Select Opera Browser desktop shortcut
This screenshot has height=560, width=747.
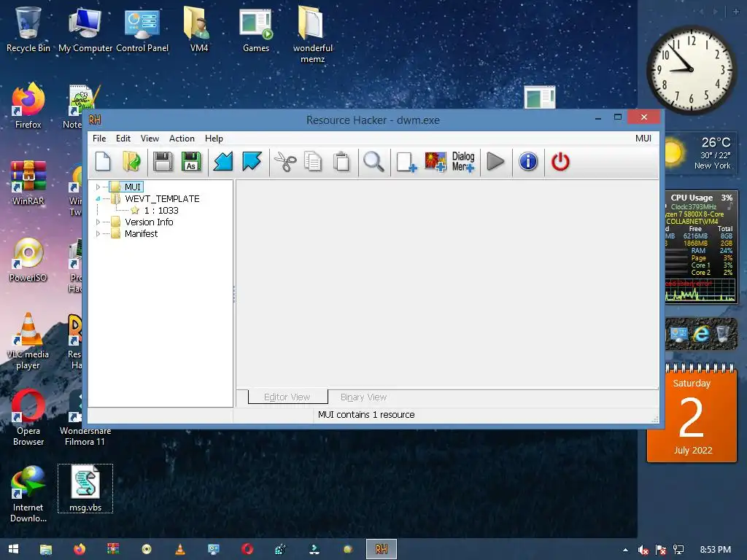click(x=28, y=418)
